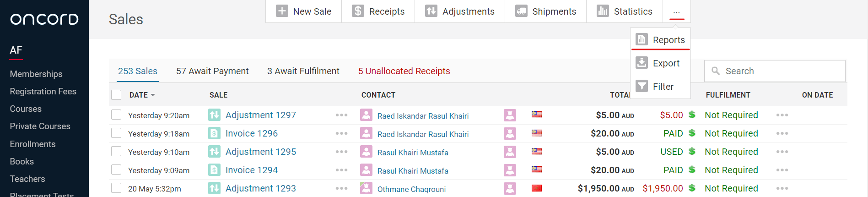Tick the checkbox for Invoice 1294 row

tap(116, 170)
